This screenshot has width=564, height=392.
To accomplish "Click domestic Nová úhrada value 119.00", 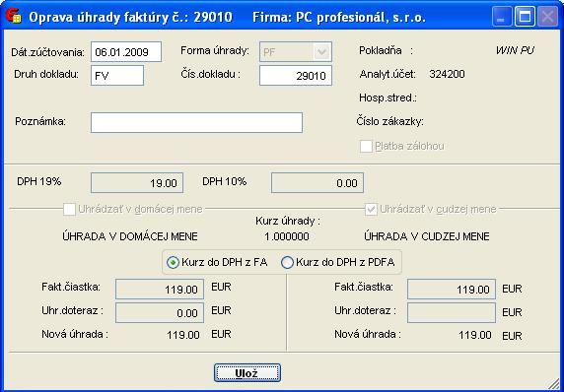I will pos(183,335).
